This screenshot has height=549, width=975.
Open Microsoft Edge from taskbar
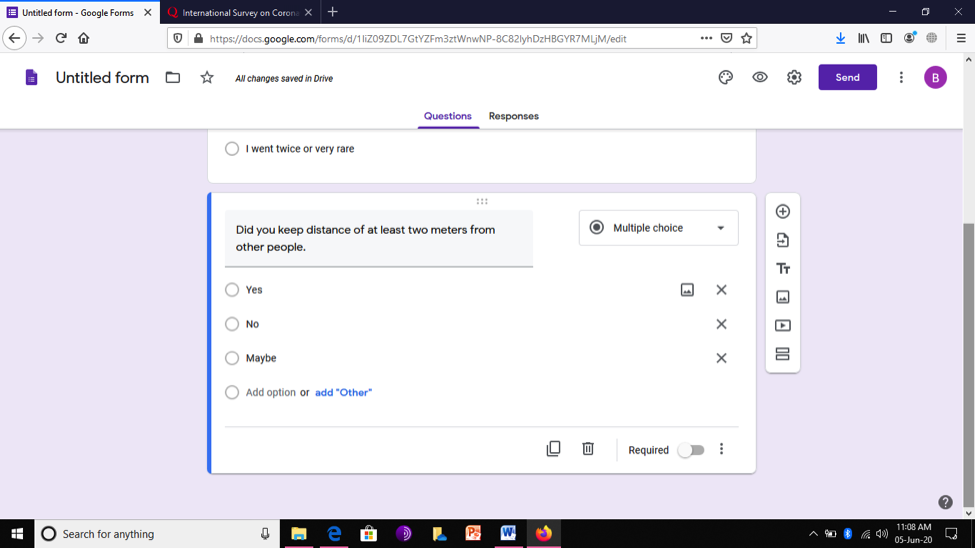tap(334, 534)
